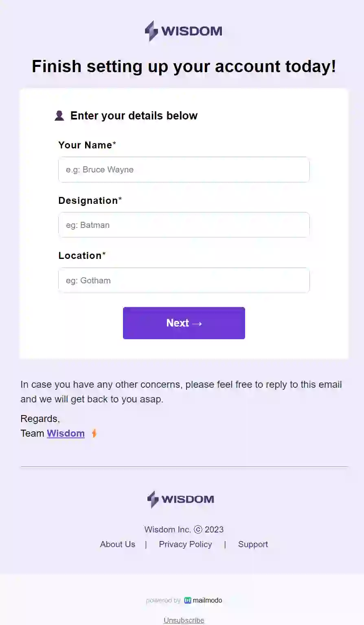Open the Wisdom link in the signature
The image size is (364, 625).
click(x=66, y=433)
